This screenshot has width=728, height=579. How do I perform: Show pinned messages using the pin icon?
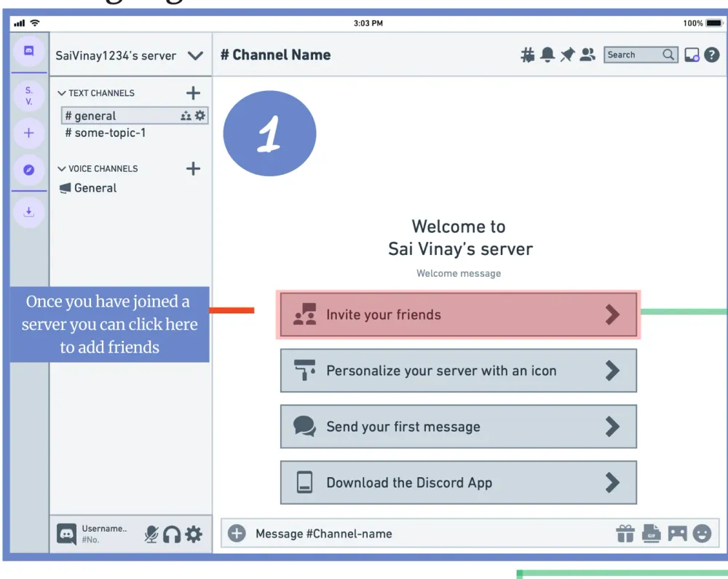567,55
